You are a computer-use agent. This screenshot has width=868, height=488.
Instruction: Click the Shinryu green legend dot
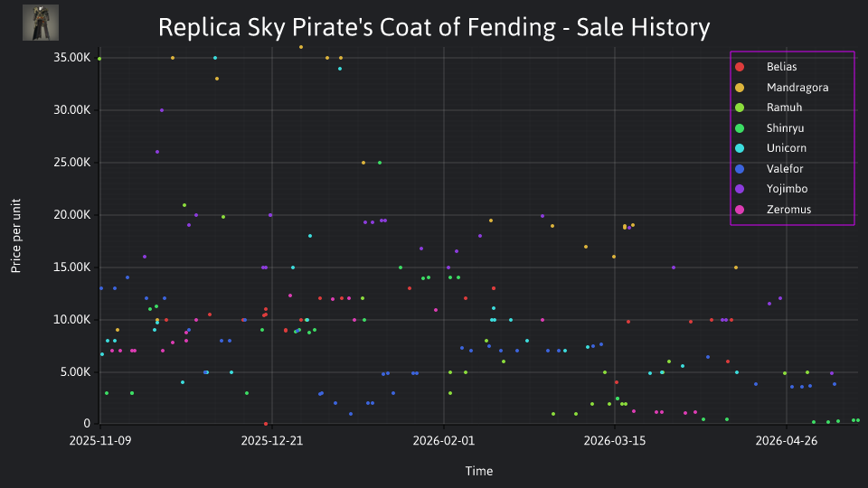click(740, 128)
